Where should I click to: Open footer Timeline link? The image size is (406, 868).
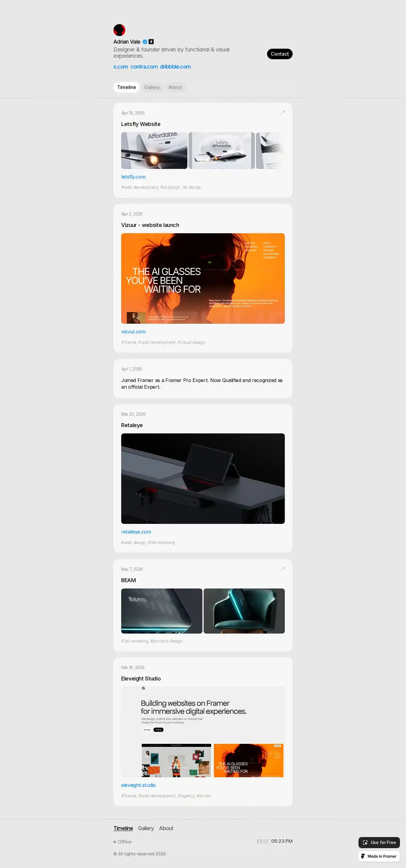tap(123, 828)
